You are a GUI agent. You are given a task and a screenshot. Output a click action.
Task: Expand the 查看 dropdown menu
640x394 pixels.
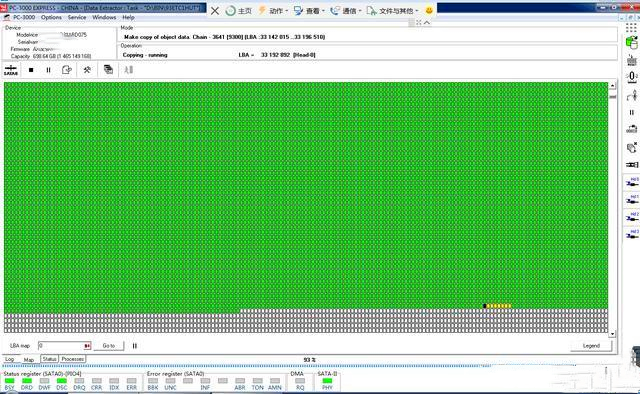click(309, 11)
